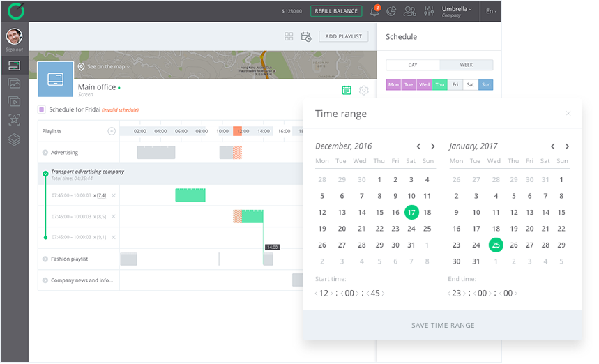Click the $ 1230,00 balance amount
The image size is (599, 364).
click(x=292, y=11)
